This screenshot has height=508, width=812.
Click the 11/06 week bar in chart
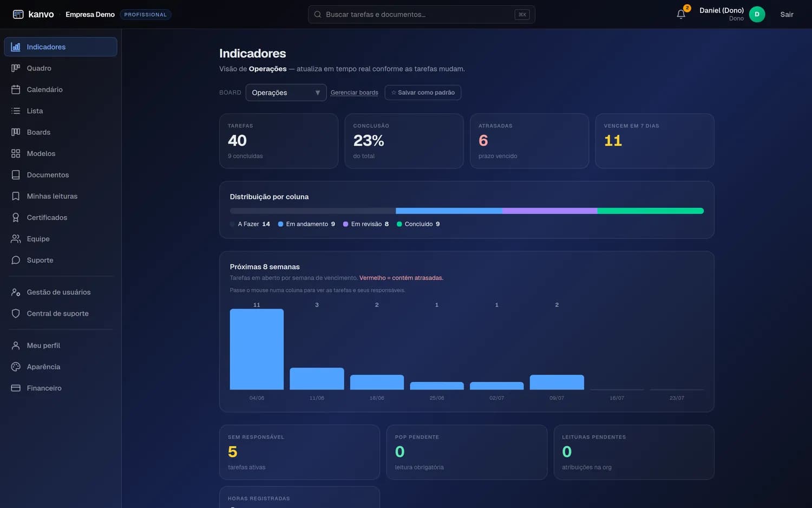tap(317, 379)
